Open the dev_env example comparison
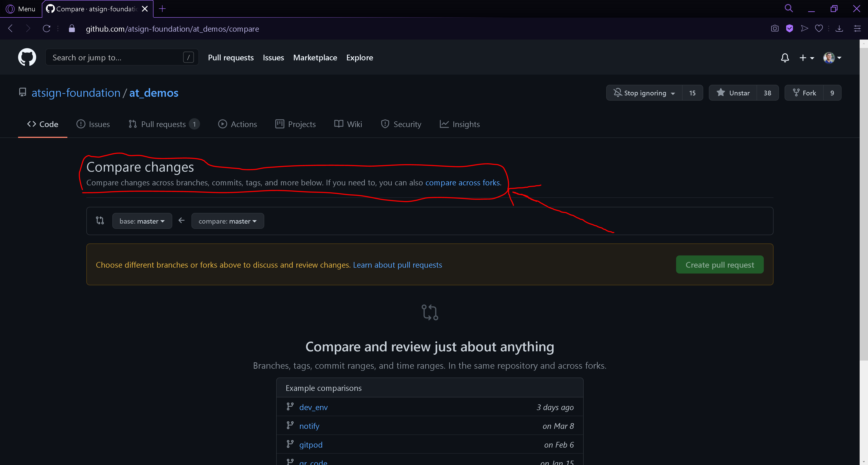 [313, 407]
